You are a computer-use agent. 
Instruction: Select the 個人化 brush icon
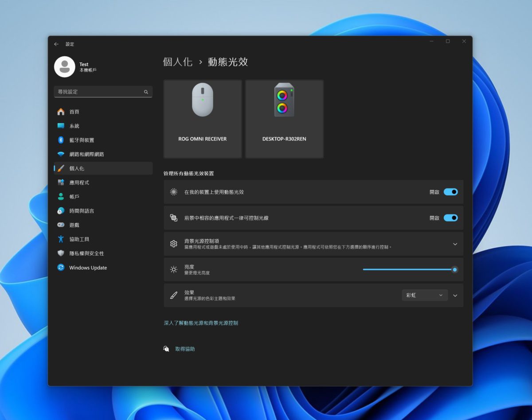62,168
